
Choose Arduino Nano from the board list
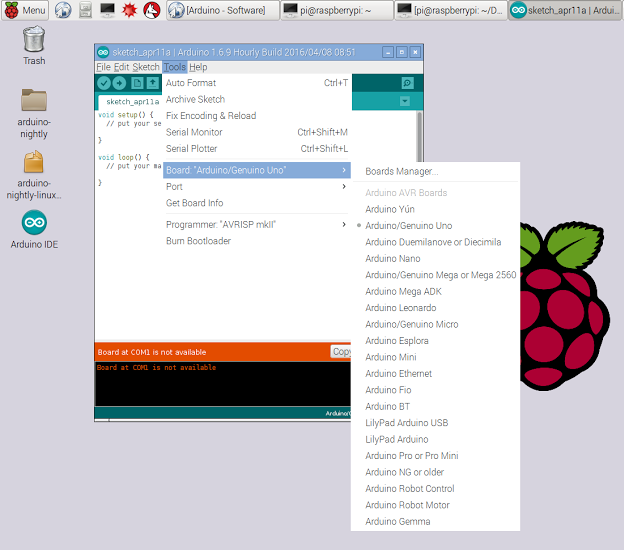393,259
